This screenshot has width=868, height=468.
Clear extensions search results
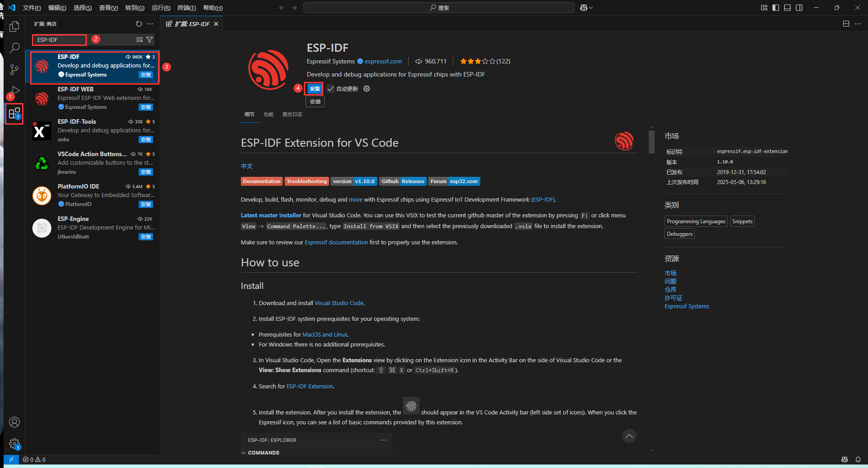(x=140, y=40)
